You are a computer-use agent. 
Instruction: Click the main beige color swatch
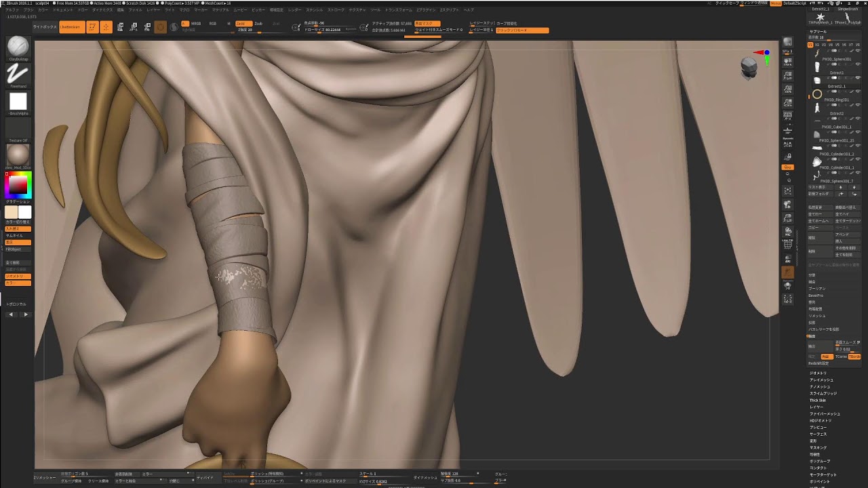[x=12, y=212]
